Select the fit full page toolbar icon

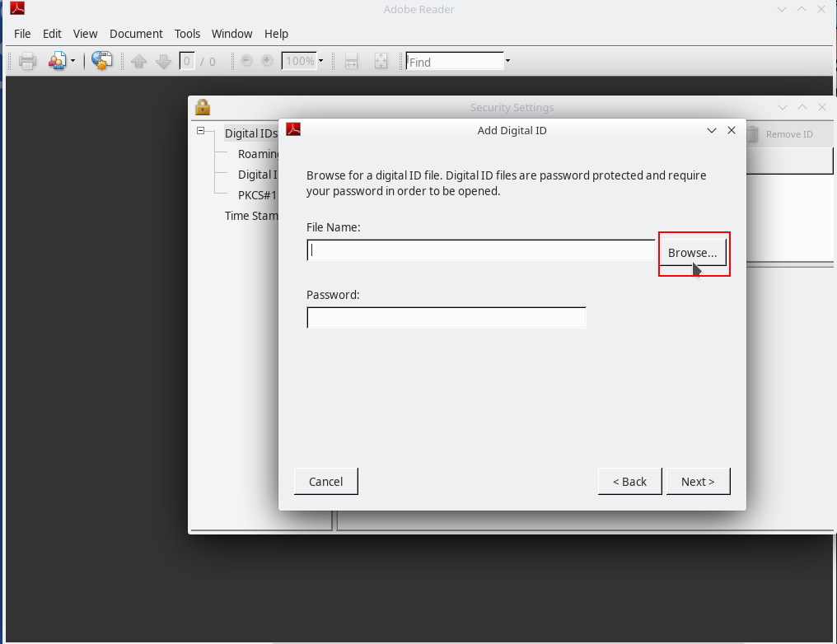click(x=381, y=62)
